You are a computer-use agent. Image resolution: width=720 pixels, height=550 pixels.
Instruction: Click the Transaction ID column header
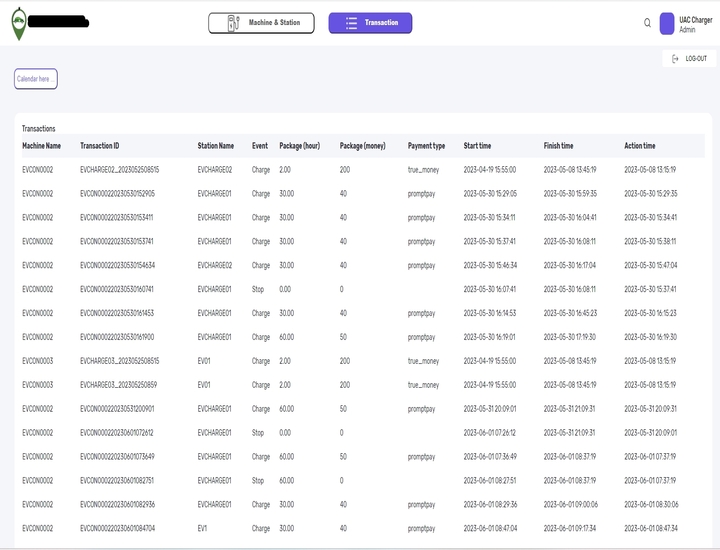click(x=100, y=146)
